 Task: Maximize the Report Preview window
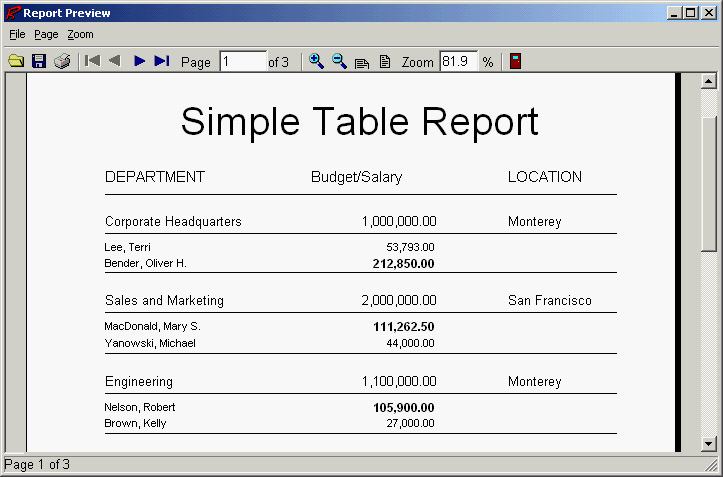coord(691,13)
